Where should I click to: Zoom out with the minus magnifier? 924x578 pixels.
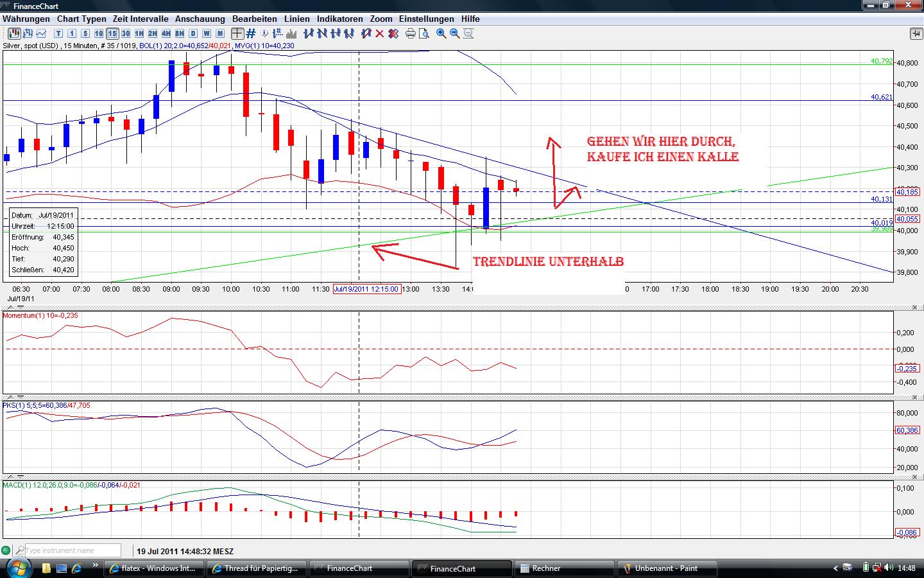coord(455,33)
